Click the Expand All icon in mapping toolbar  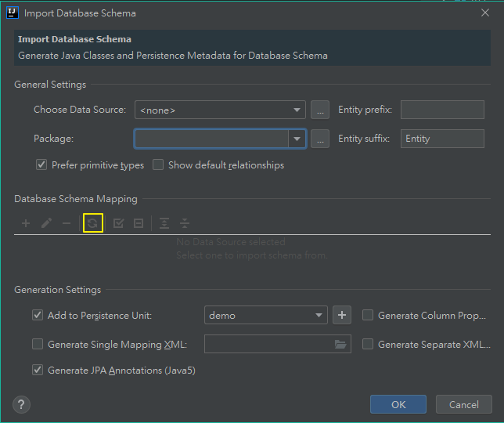tap(164, 223)
